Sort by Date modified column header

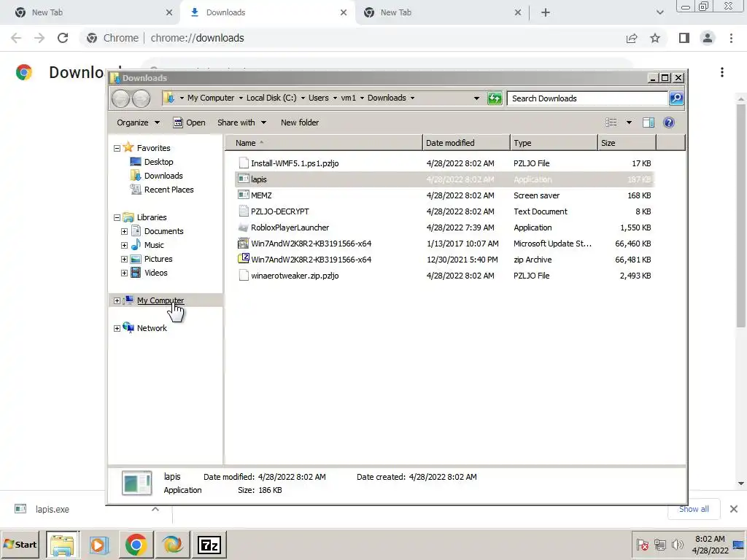tap(466, 143)
